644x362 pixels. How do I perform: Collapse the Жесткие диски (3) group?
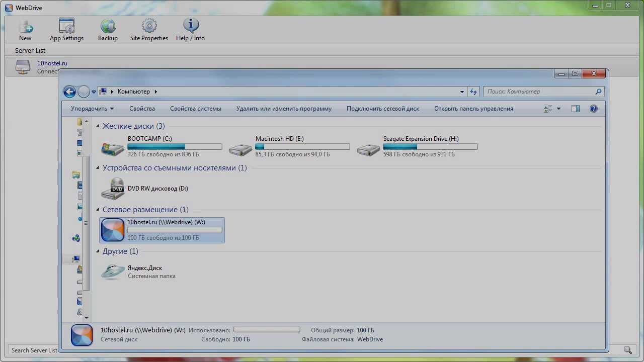coord(98,126)
